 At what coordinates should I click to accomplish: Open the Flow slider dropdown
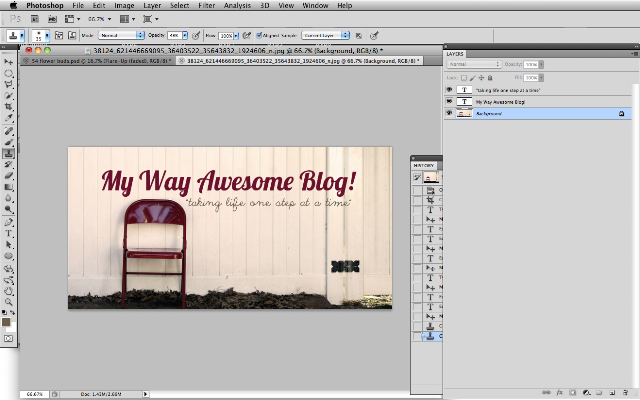pyautogui.click(x=236, y=36)
